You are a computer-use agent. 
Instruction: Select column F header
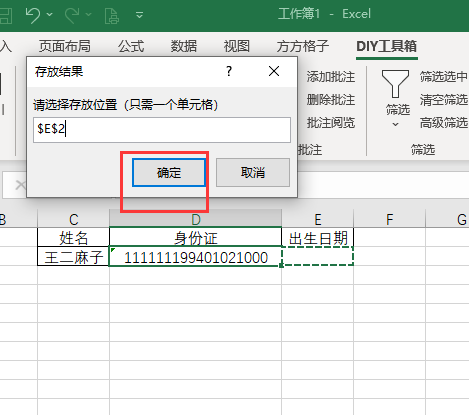coord(390,219)
